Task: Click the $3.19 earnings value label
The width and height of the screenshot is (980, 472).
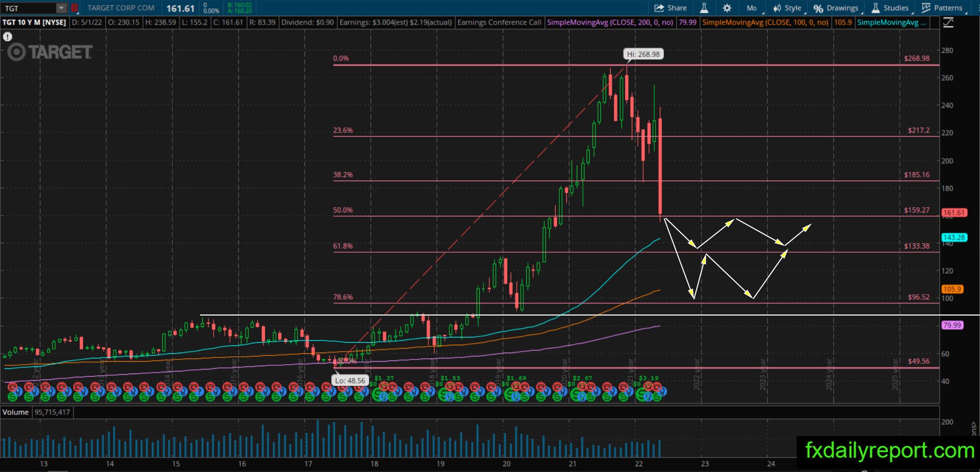Action: point(648,378)
